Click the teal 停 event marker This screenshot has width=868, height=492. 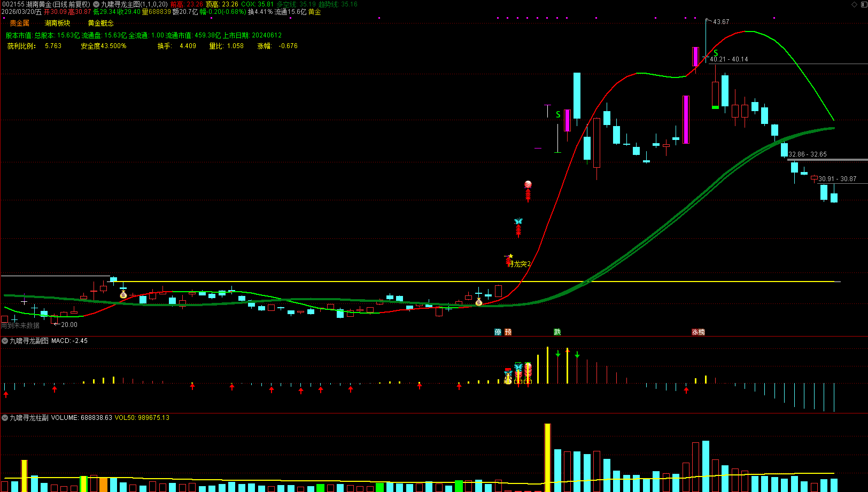[x=498, y=332]
